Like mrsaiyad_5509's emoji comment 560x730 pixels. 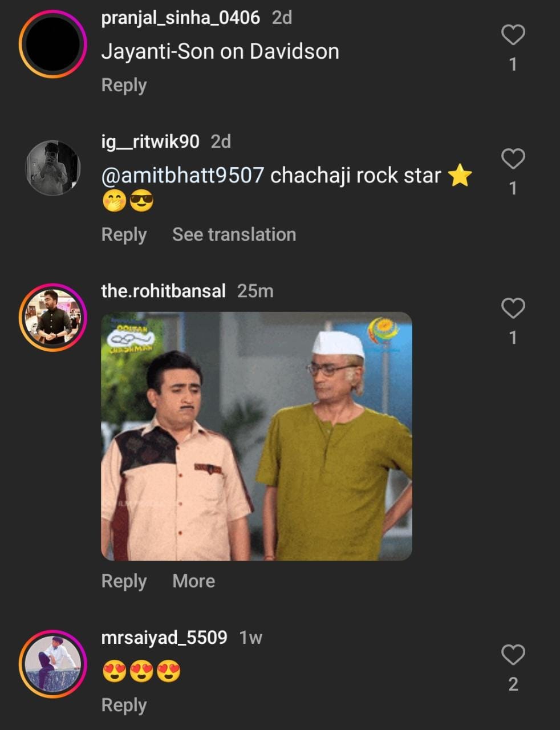(x=513, y=655)
